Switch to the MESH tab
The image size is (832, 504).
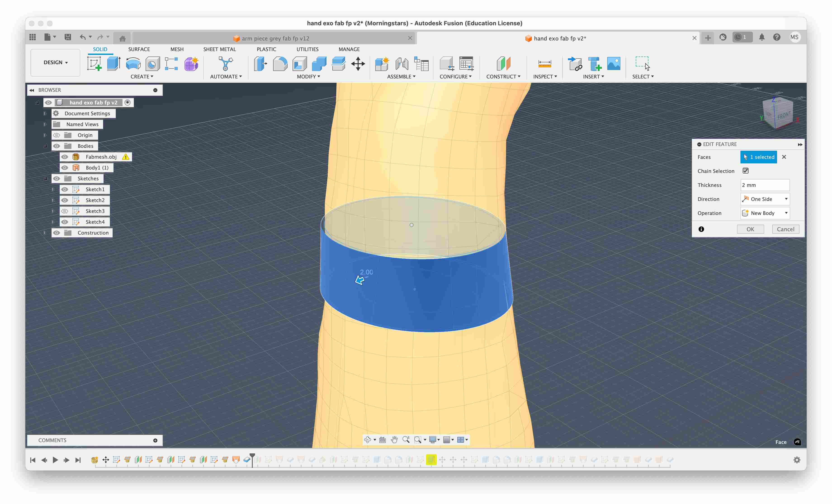(x=177, y=49)
